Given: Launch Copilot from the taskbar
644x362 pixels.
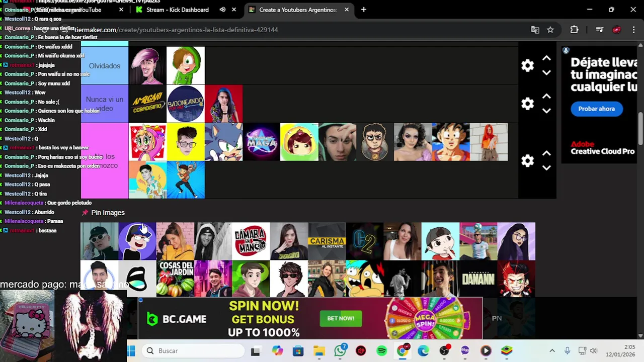Looking at the screenshot, I should pyautogui.click(x=277, y=351).
